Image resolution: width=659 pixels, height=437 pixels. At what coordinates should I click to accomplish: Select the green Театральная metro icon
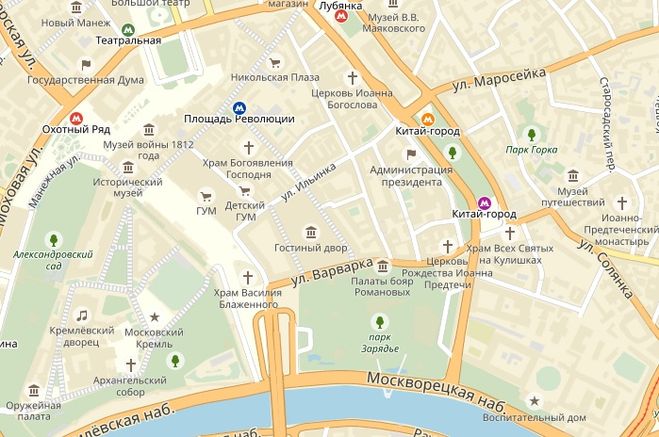click(128, 30)
